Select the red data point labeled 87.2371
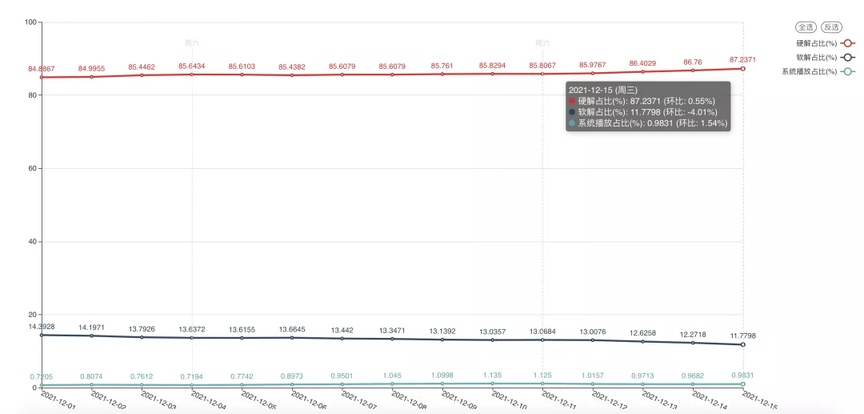 [x=743, y=68]
